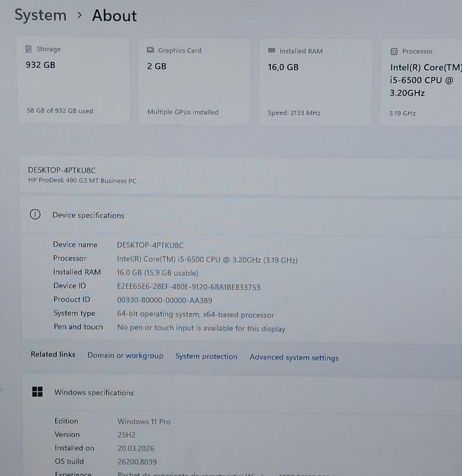Click the Product ID label

click(72, 300)
